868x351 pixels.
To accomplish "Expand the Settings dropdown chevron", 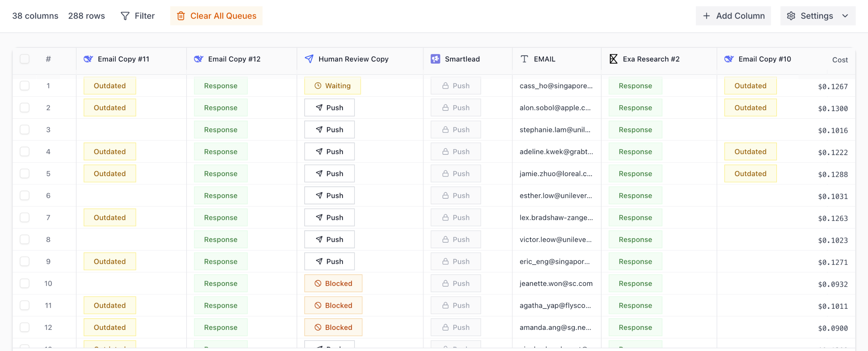I will click(845, 16).
